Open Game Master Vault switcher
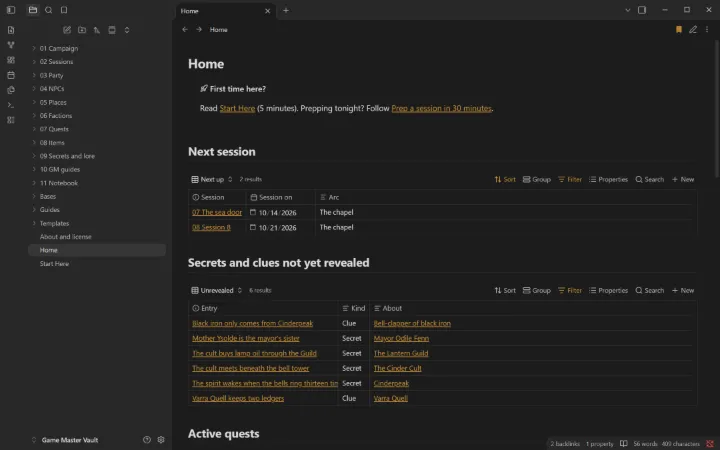This screenshot has height=450, width=720. (65, 440)
